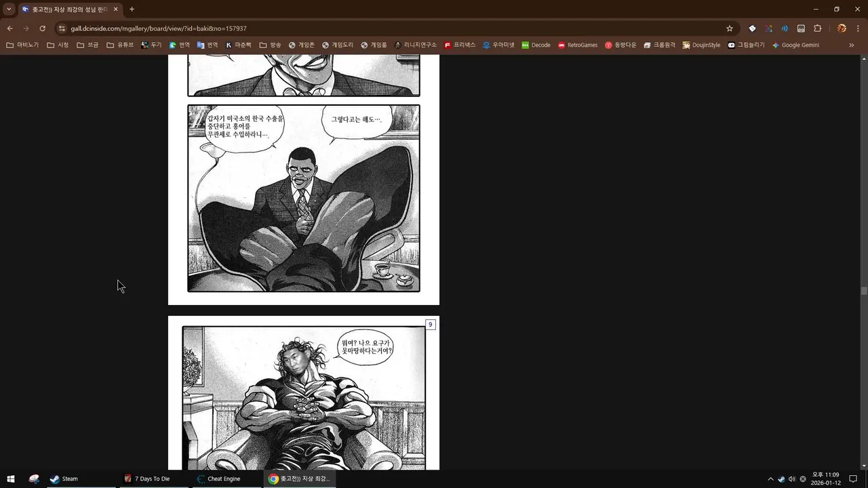Image resolution: width=868 pixels, height=488 pixels.
Task: Switch to Chrome taskbar window
Action: pos(299,479)
